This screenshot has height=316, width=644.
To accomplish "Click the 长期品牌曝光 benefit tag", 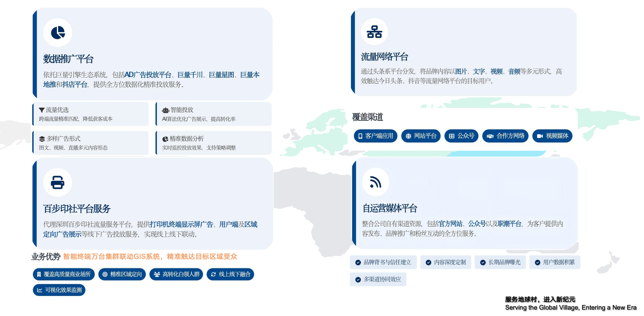I will (500, 262).
